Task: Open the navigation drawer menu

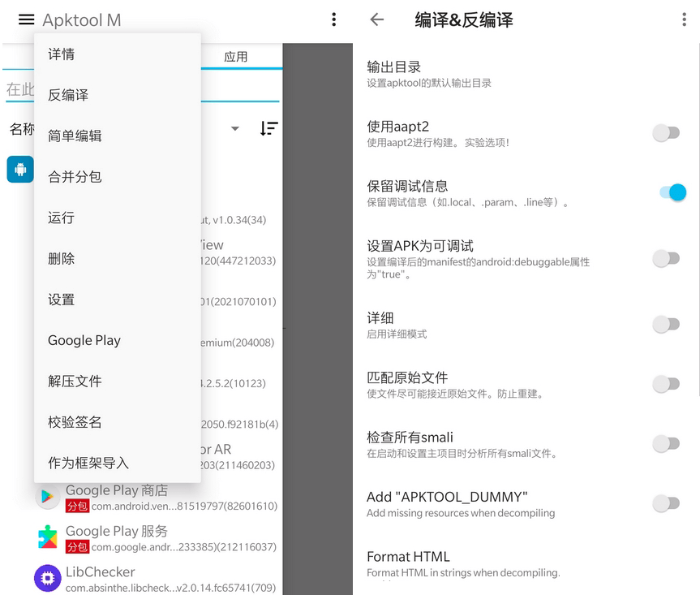Action: [x=24, y=20]
